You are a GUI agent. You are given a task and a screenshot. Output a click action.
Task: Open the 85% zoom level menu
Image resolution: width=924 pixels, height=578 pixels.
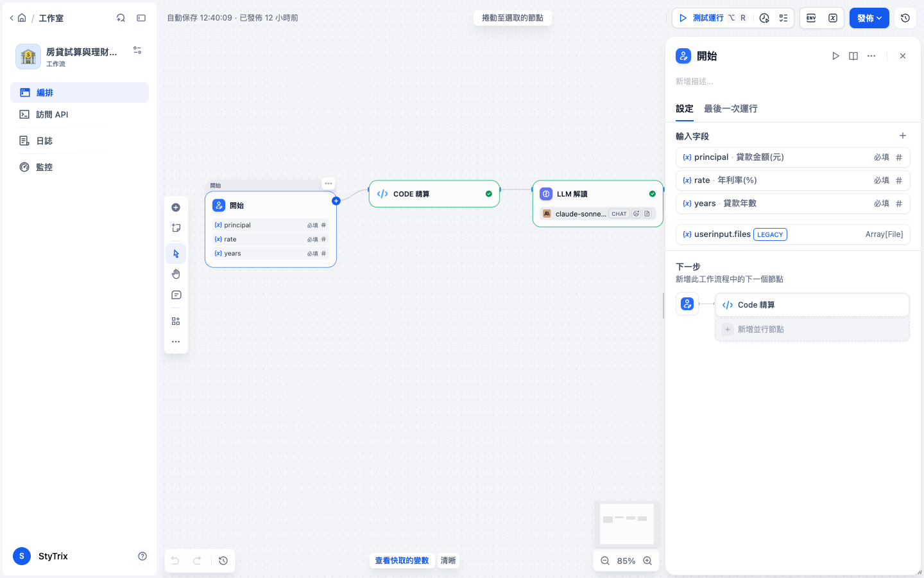626,561
